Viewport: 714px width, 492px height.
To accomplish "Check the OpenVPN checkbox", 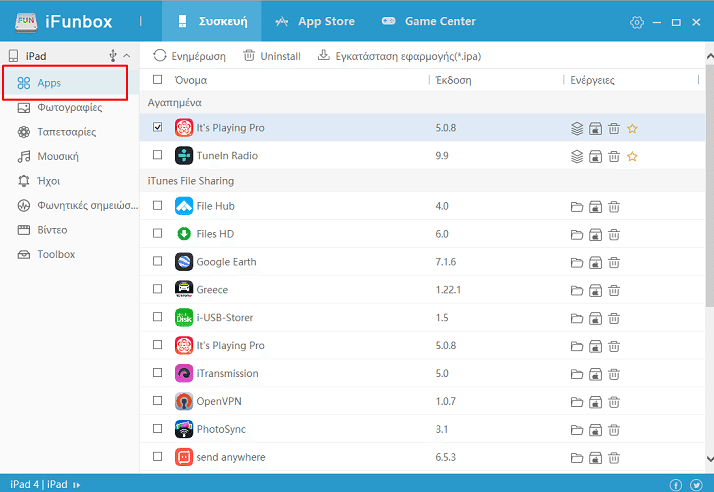I will (158, 400).
